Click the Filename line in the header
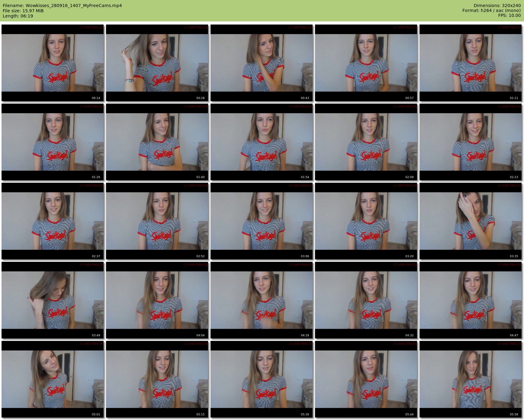524x420 pixels. (x=62, y=6)
